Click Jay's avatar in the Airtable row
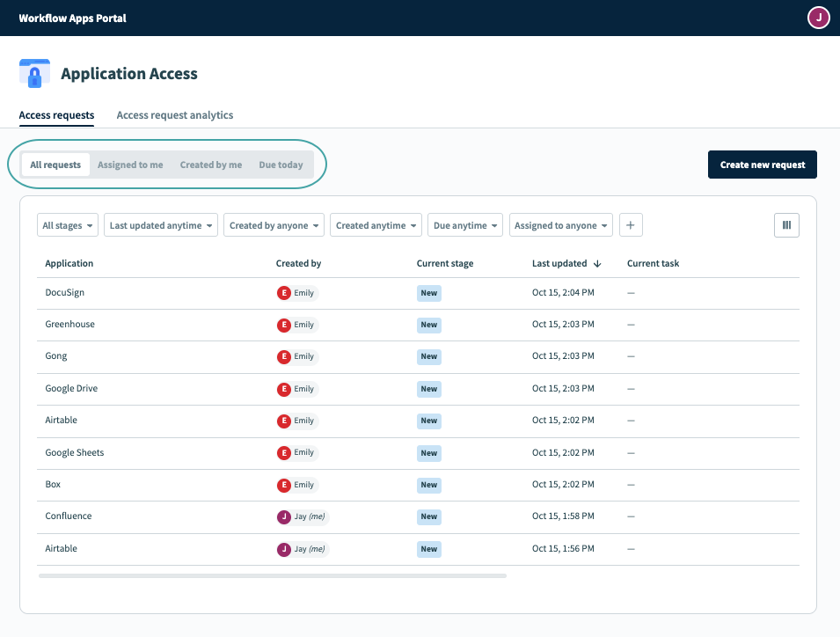 [x=283, y=548]
